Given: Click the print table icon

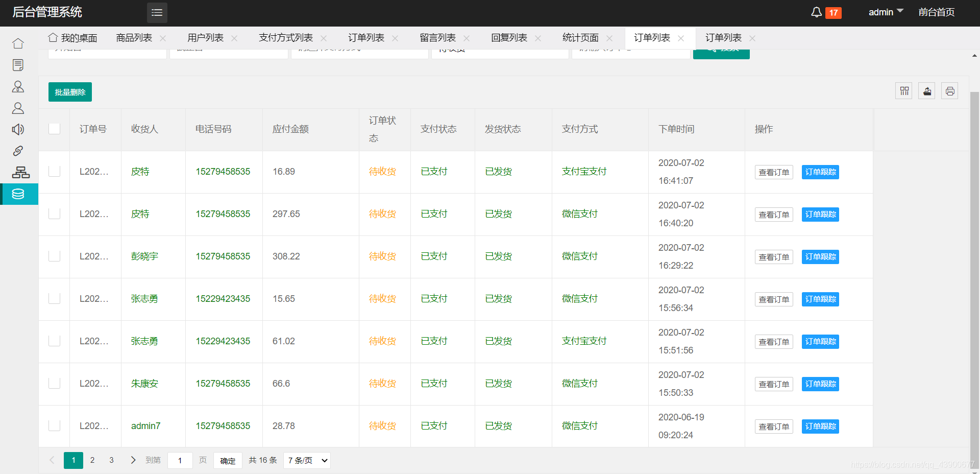Looking at the screenshot, I should (x=950, y=91).
